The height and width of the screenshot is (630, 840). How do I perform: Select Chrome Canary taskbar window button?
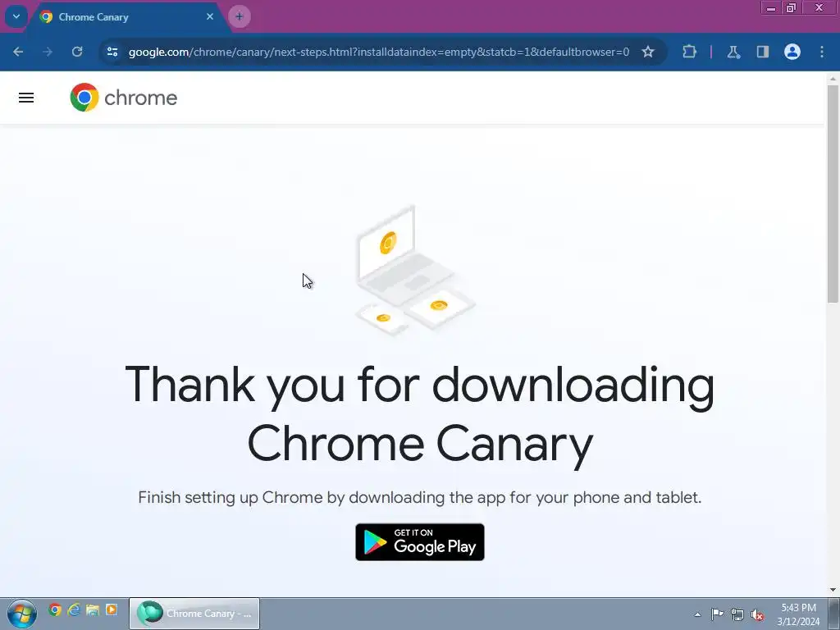pyautogui.click(x=194, y=614)
